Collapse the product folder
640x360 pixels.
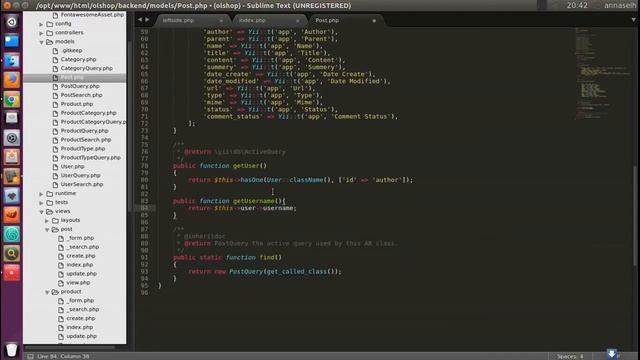(47, 292)
